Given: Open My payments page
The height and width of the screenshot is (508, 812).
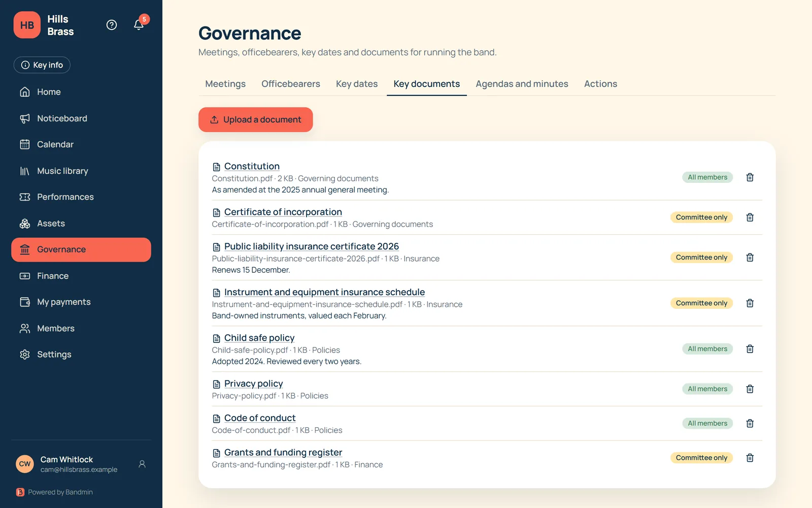Looking at the screenshot, I should click(x=81, y=302).
